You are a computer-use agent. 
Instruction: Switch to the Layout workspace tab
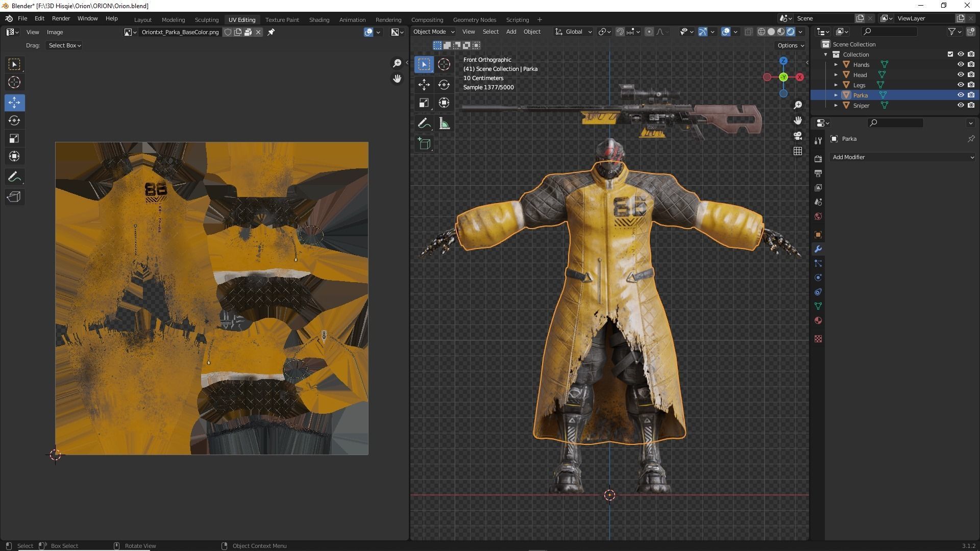(143, 20)
